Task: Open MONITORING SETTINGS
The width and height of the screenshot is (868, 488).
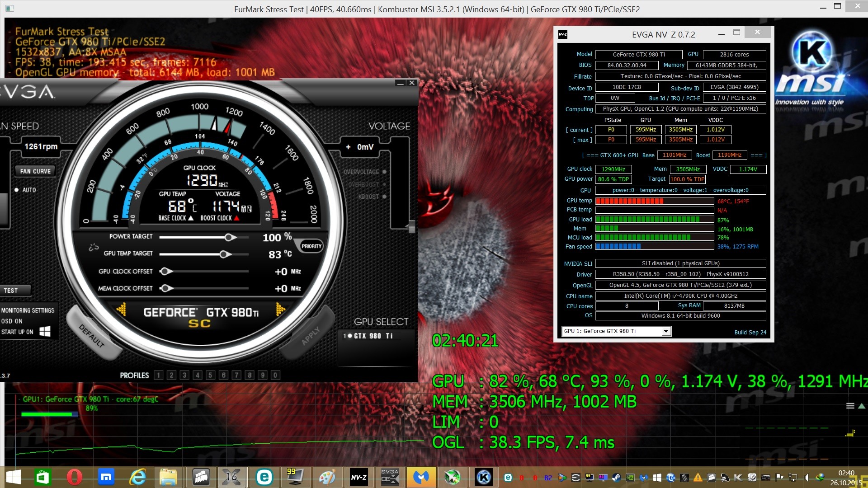Action: (x=28, y=310)
